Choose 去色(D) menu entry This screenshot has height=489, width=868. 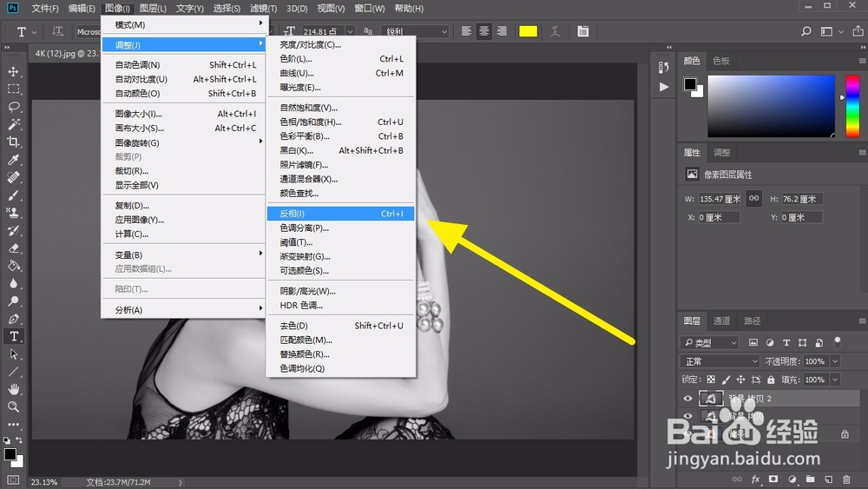[340, 326]
